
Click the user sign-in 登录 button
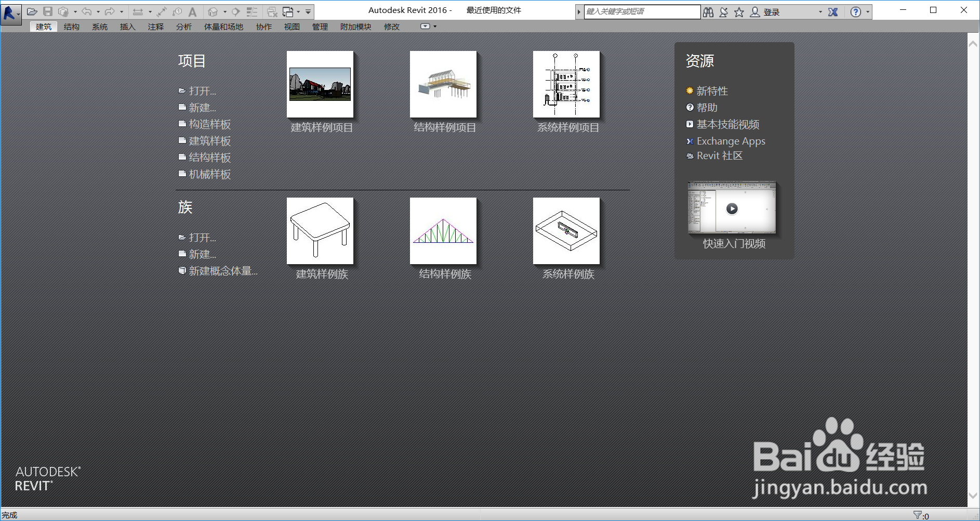tap(765, 12)
